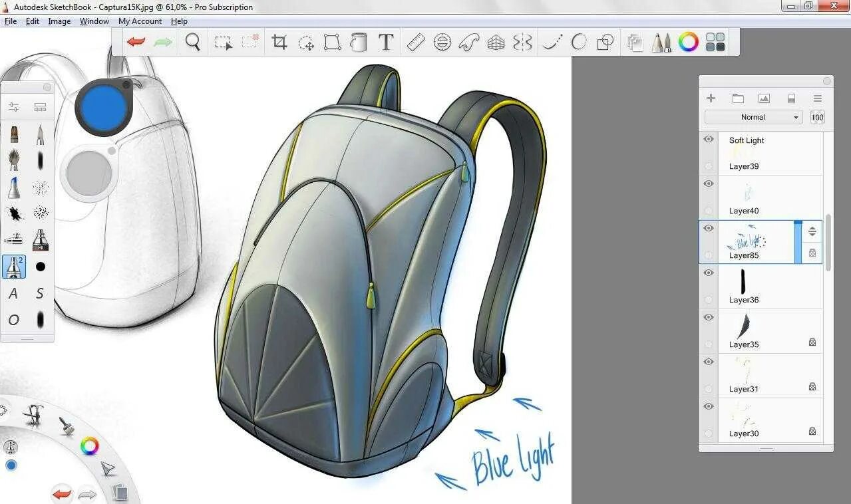Open the Brush Properties sliders icon

(x=13, y=107)
